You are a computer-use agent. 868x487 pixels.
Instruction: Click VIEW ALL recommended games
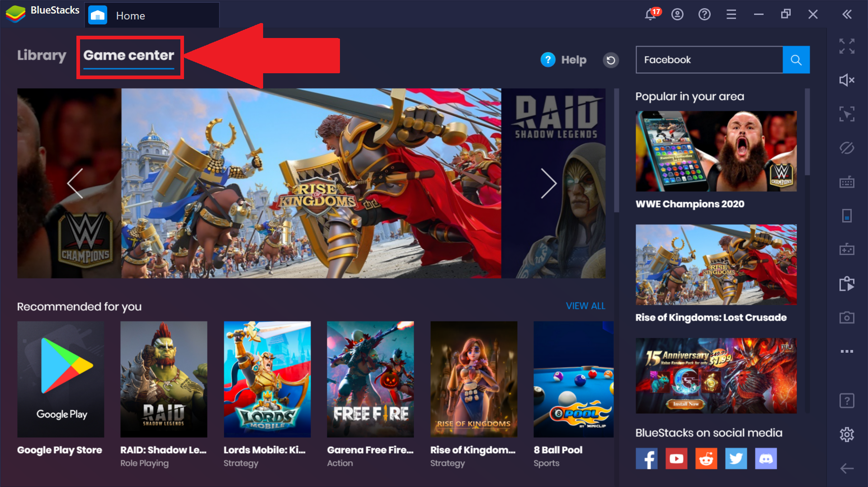coord(585,306)
